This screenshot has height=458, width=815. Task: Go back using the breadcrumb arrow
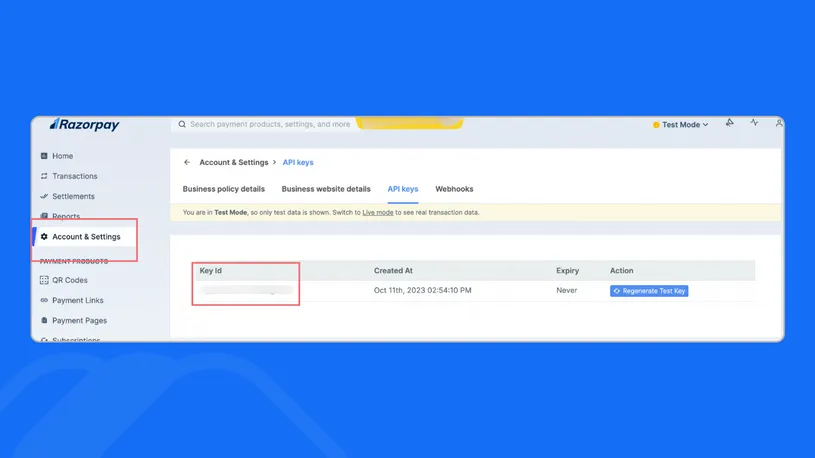click(187, 162)
